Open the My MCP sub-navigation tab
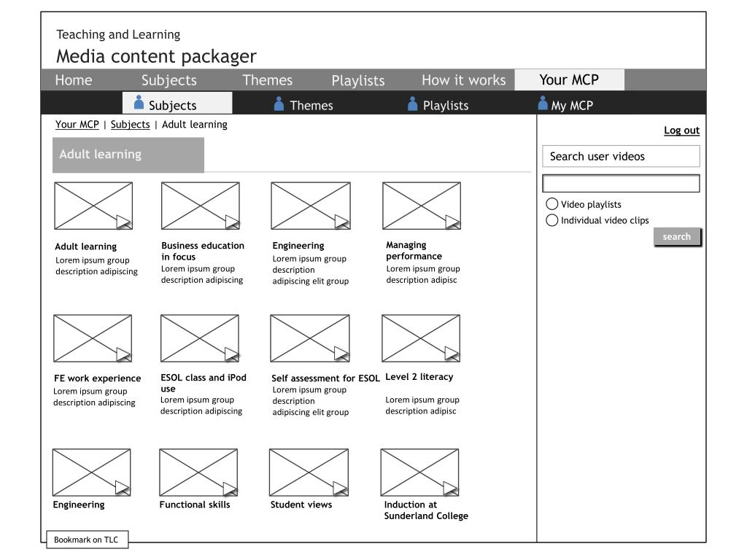This screenshot has width=747, height=560. click(x=565, y=105)
